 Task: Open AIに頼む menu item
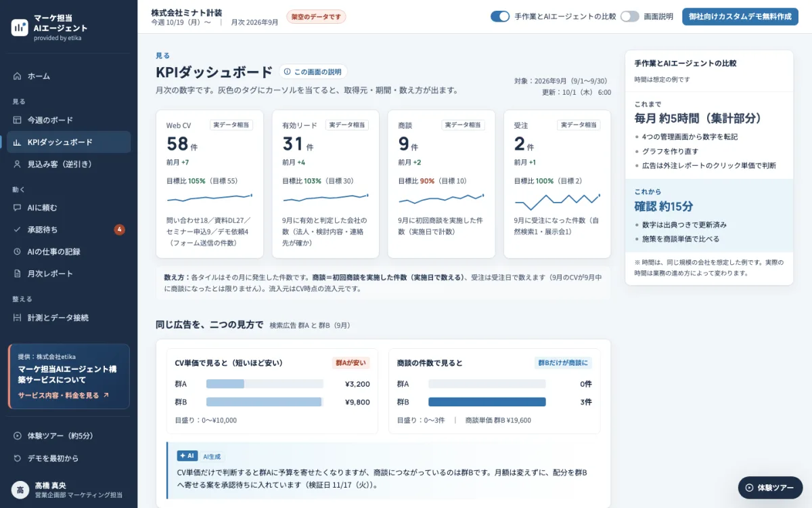pos(68,208)
